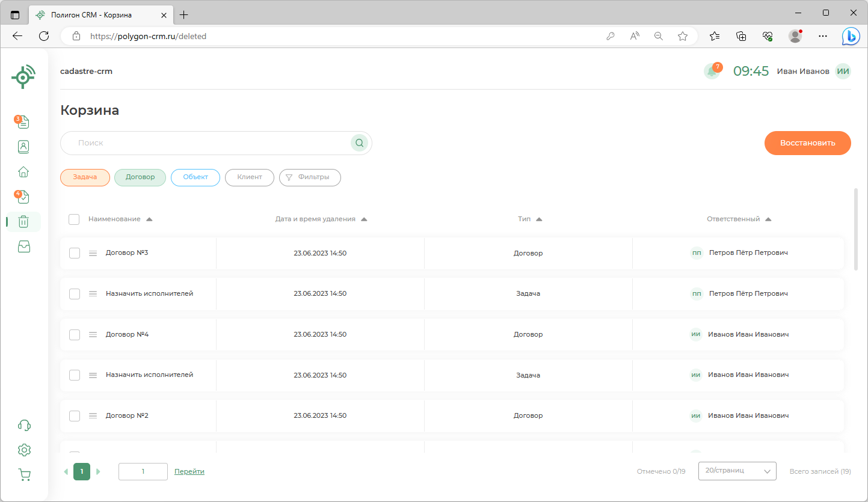The height and width of the screenshot is (502, 868).
Task: Click the browser refresh icon
Action: [44, 36]
